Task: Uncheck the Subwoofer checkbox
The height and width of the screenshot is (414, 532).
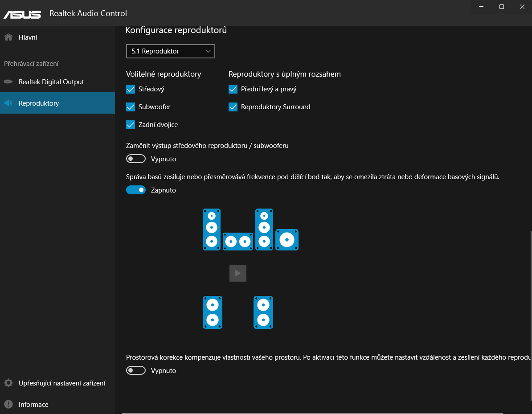Action: tap(131, 107)
